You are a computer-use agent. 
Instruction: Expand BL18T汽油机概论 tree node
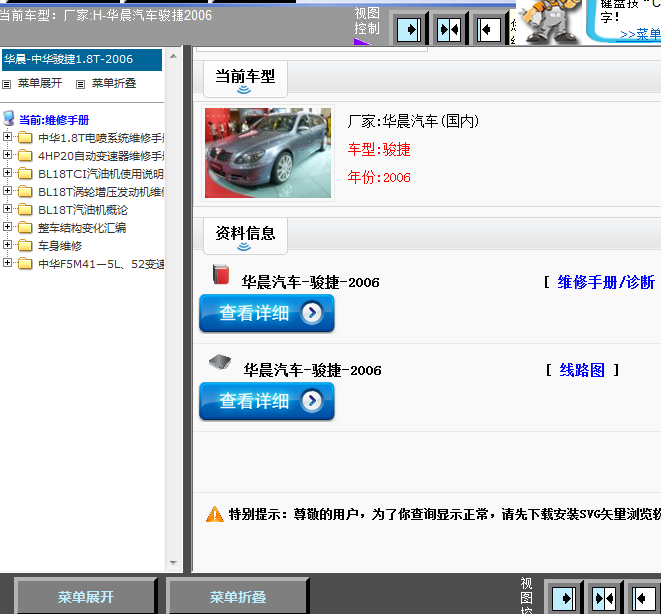click(x=7, y=209)
